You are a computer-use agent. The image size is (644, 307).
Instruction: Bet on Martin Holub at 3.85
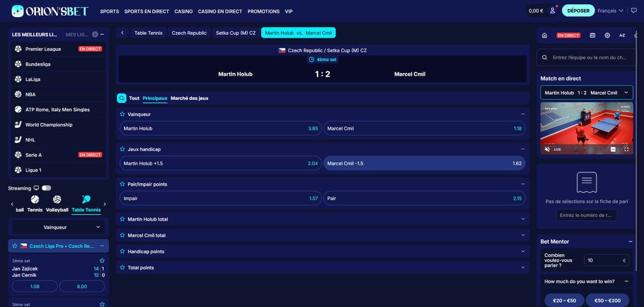[x=220, y=128]
